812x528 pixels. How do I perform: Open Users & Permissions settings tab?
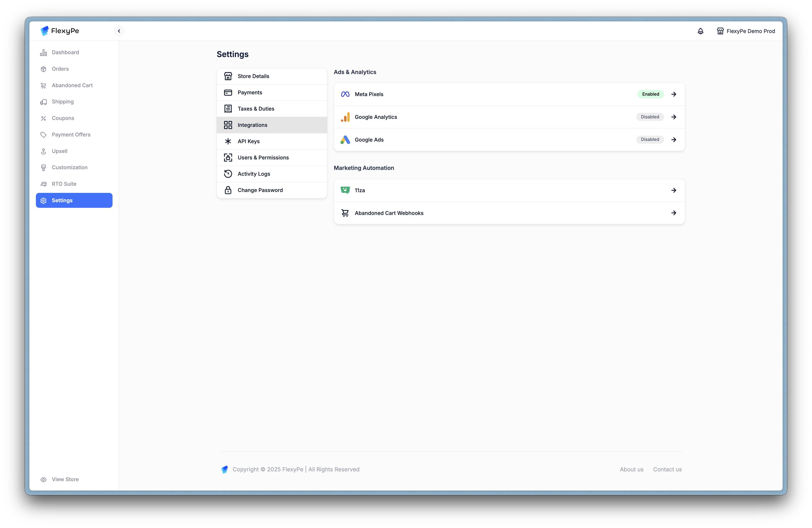click(263, 158)
